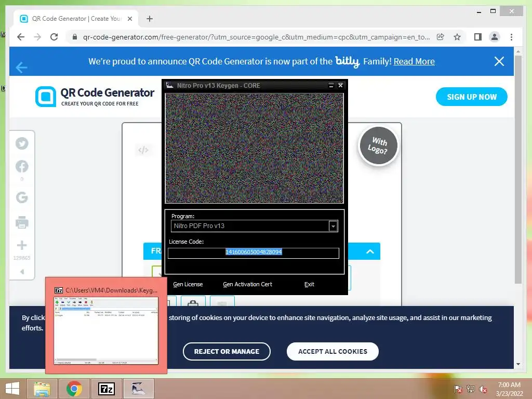Click the muted volume tray icon
Viewport: 532px width, 399px height.
483,389
